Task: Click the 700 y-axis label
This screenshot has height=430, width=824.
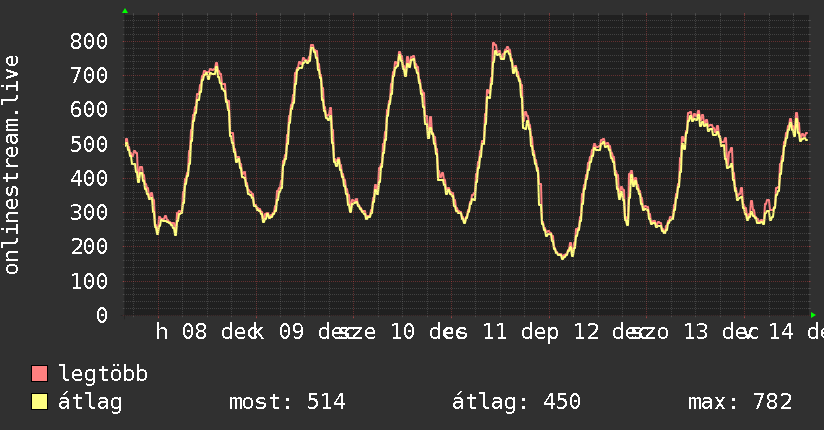Action: point(89,76)
